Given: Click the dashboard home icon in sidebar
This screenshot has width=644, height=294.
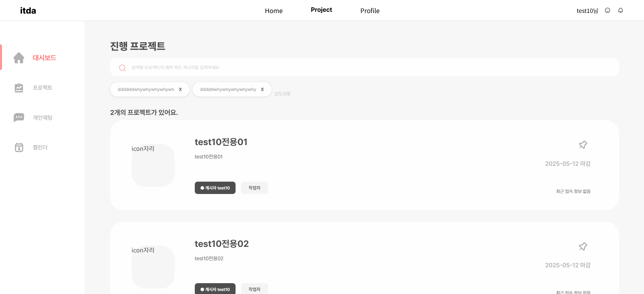Looking at the screenshot, I should [x=19, y=58].
